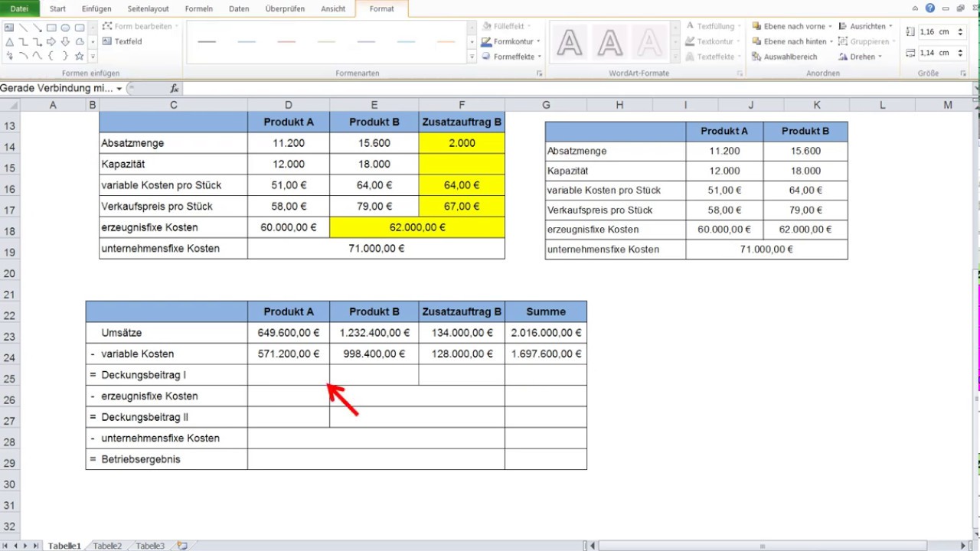Switch to the Überprüfen tab
The image size is (980, 551).
tap(286, 9)
